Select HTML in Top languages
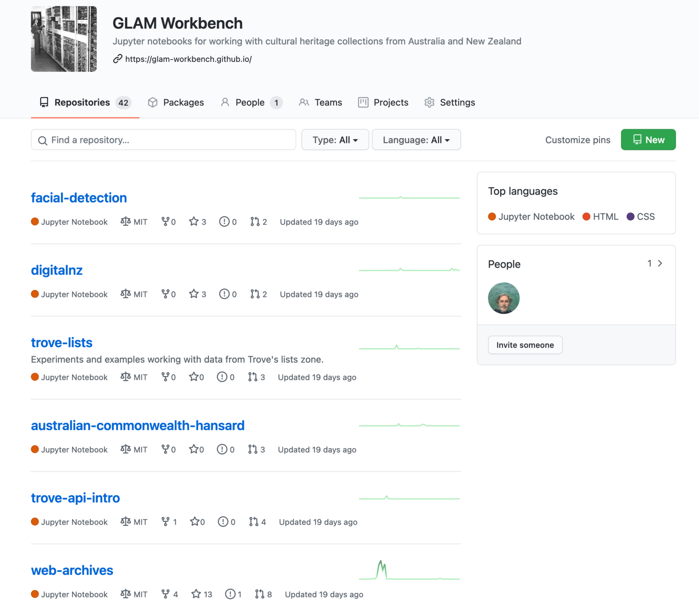The height and width of the screenshot is (616, 699). tap(600, 217)
